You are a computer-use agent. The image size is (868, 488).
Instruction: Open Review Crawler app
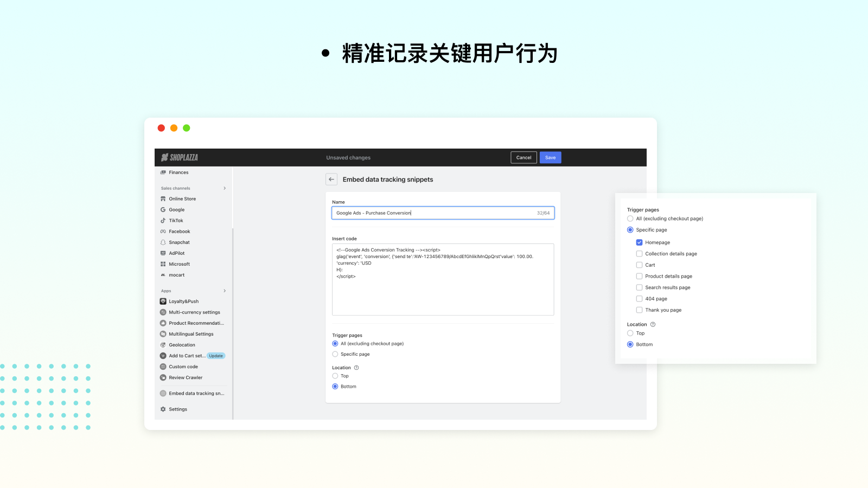point(186,377)
